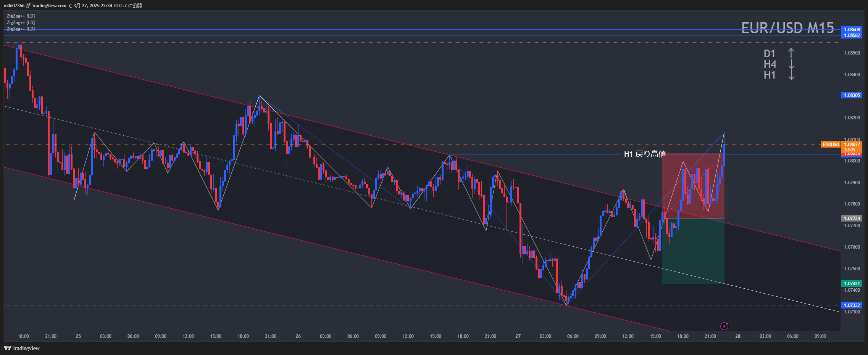Click the date 26 on time axis

click(x=298, y=336)
